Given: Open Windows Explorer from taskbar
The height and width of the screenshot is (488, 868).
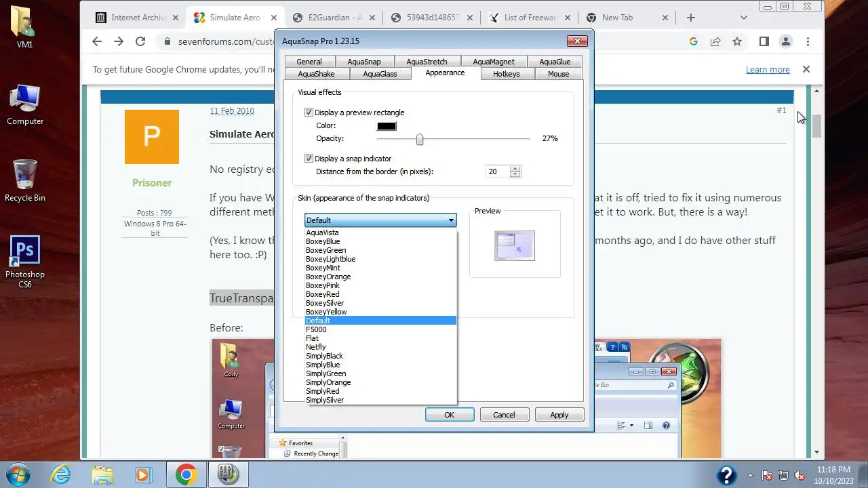Looking at the screenshot, I should click(102, 474).
